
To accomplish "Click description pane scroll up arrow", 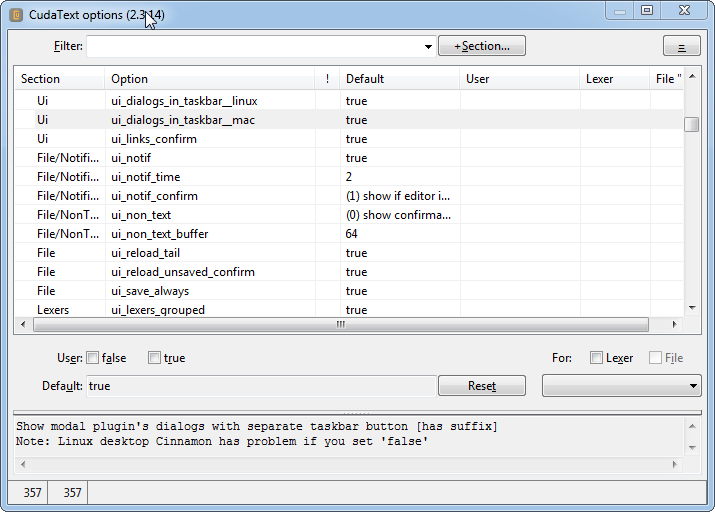I will click(692, 426).
